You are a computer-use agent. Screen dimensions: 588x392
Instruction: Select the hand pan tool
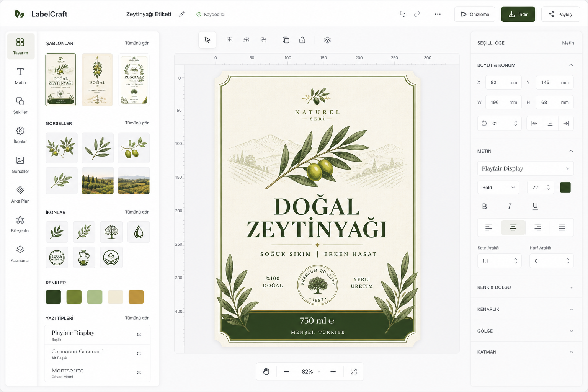[266, 372]
